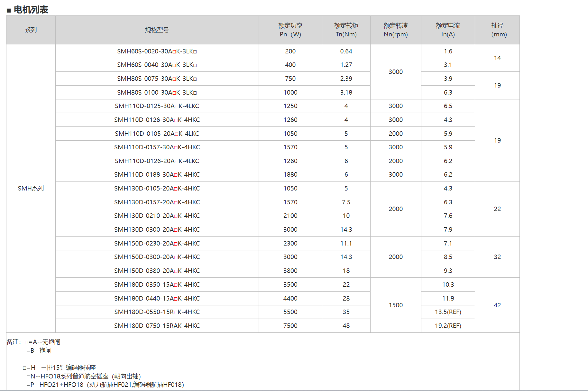The image size is (588, 391).
Task: Select model SMH180D-0350-15A□K-4HKC
Action: 157,284
